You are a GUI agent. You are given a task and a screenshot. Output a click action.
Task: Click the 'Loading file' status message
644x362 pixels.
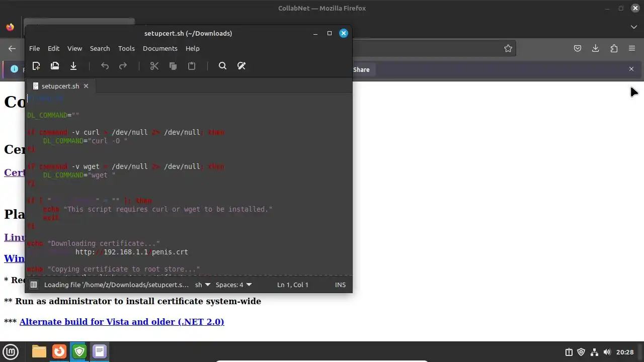[117, 285]
